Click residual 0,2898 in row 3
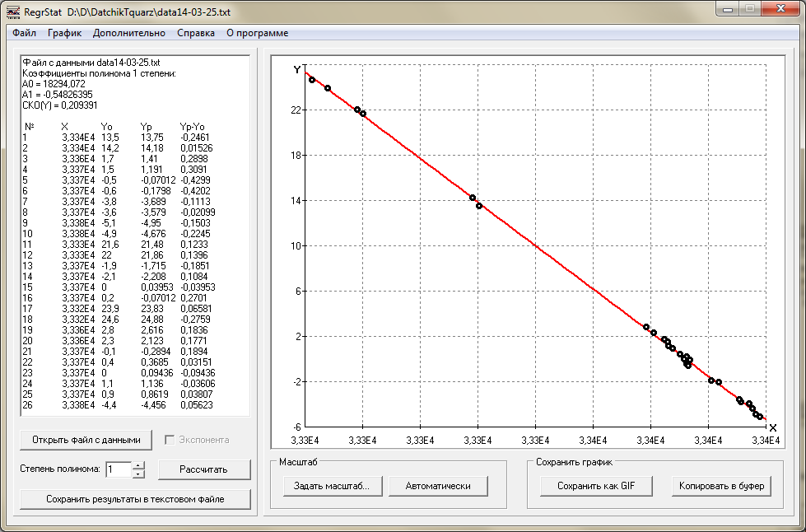This screenshot has width=806, height=532. coord(194,159)
